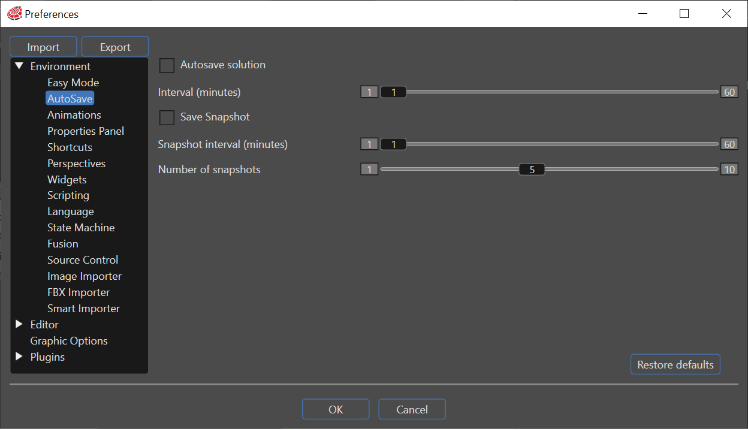Enable the Autosave solution checkbox
Screen dimensions: 748x430
(166, 65)
